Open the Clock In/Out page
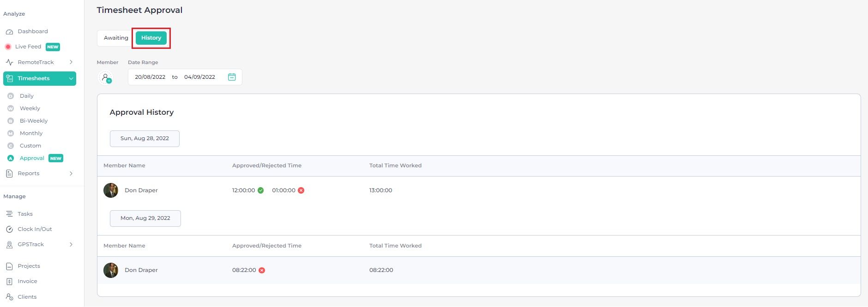Screen dimensions: 868x307 tap(35, 229)
